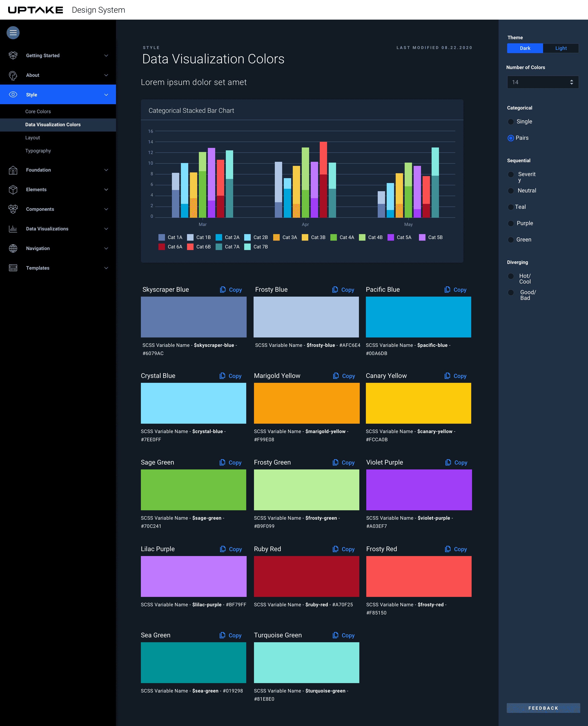This screenshot has height=726, width=588.
Task: Click the Pacific Blue color swatch
Action: click(418, 317)
